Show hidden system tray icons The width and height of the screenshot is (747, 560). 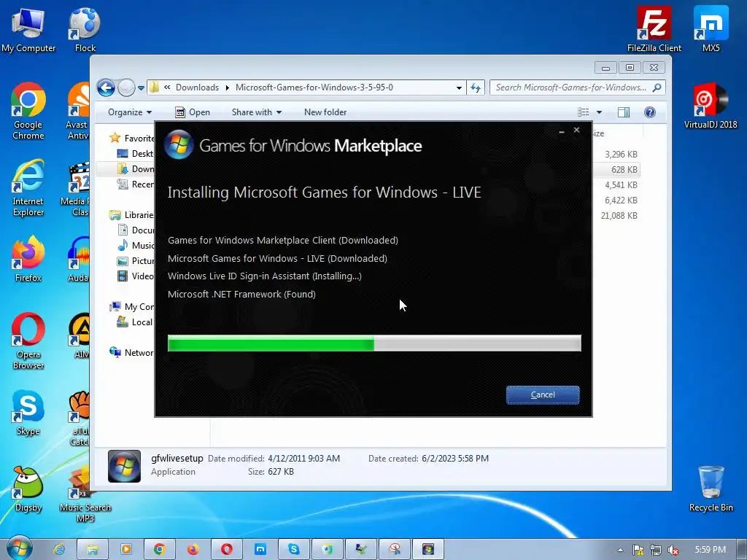pos(620,550)
